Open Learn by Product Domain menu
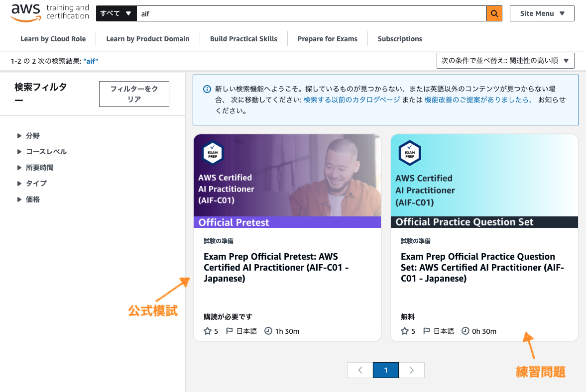Screen dimensions: 586x392 click(148, 39)
